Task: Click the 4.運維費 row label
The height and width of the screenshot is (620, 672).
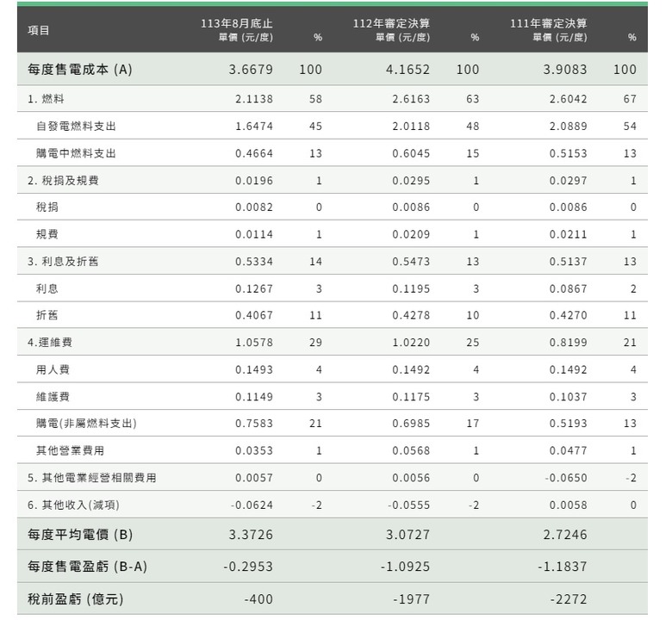Action: 50,343
